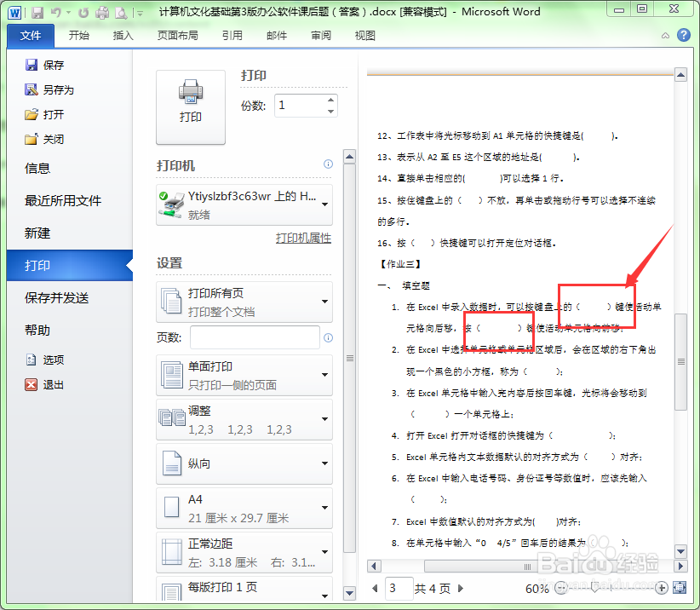
Task: Open the 调整 collation dropdown
Action: point(244,419)
